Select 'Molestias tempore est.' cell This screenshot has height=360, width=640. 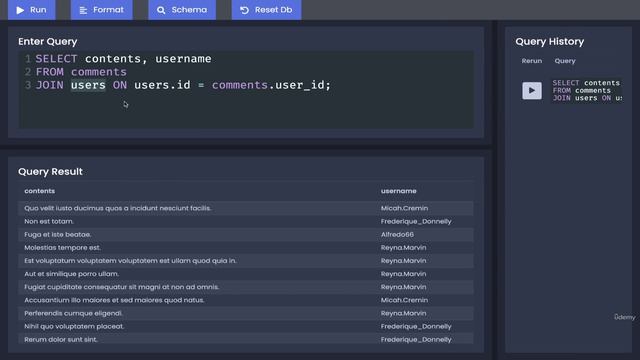(x=62, y=247)
